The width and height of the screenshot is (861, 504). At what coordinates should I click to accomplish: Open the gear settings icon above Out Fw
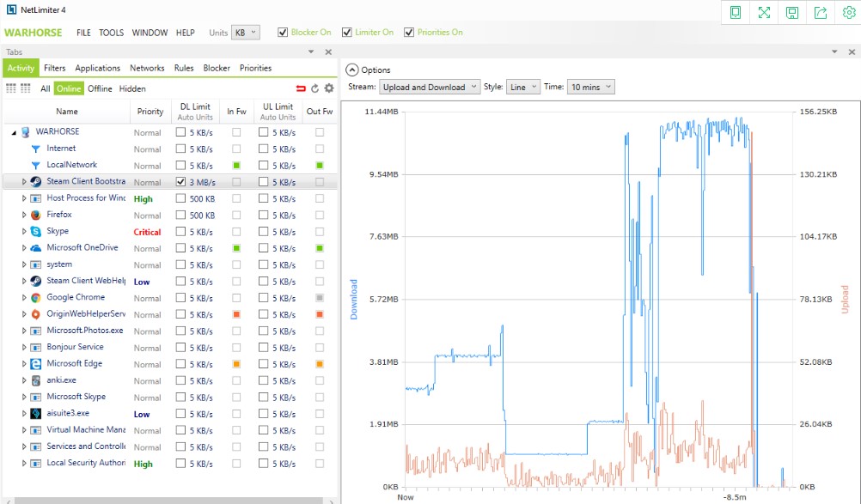pos(328,88)
